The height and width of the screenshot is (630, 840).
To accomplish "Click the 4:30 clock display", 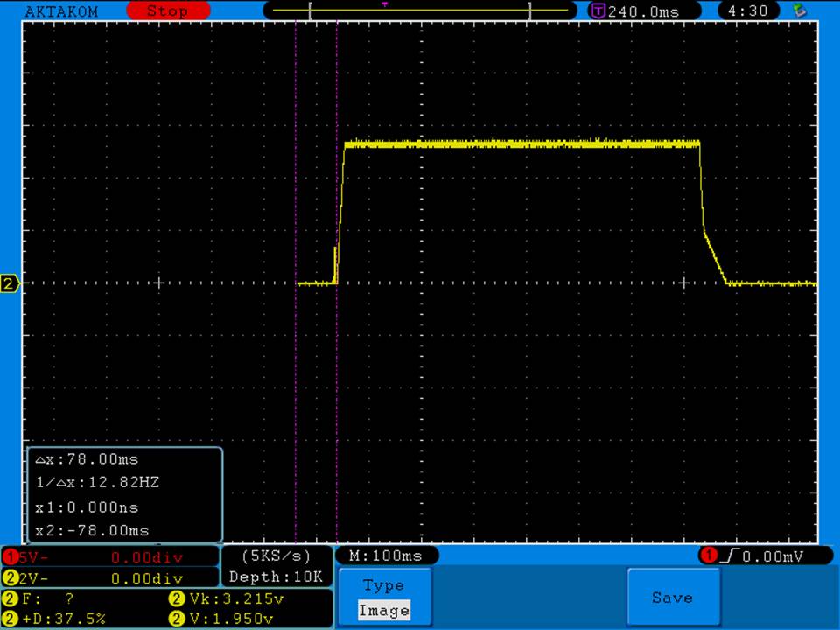I will coord(747,11).
